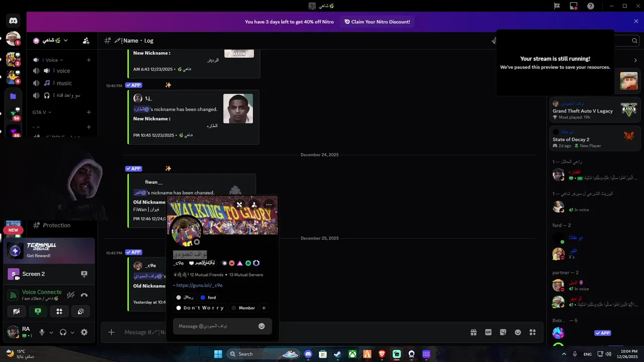
Task: Open Discord direct messages home icon
Action: point(13,21)
